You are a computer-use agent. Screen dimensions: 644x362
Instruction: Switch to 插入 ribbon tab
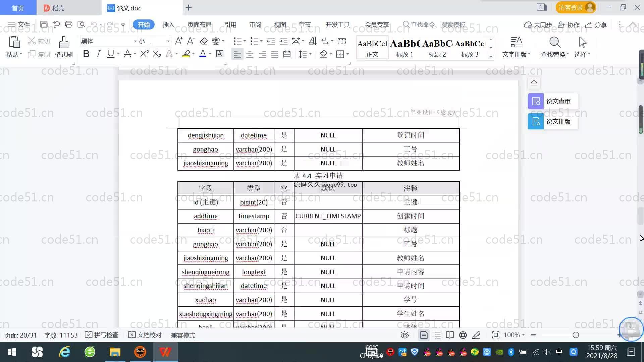pyautogui.click(x=168, y=24)
